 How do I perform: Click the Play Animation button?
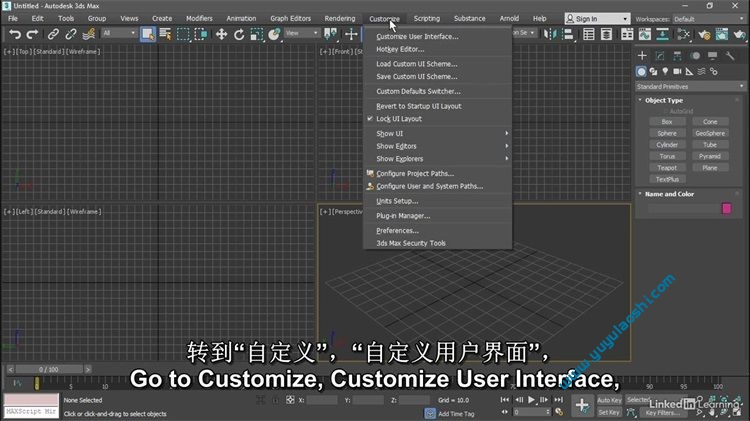coord(531,400)
